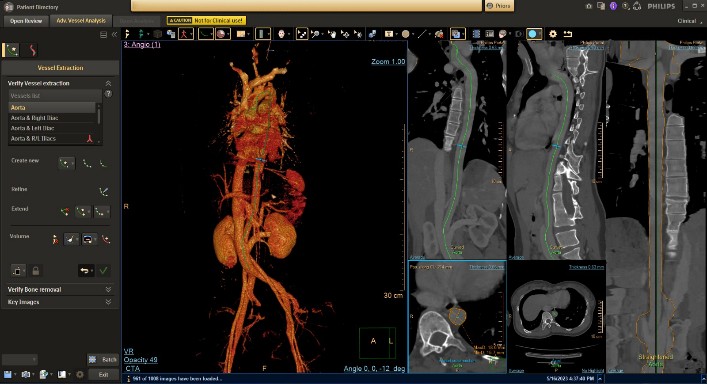Click the third Create new centerline icon

click(x=104, y=164)
